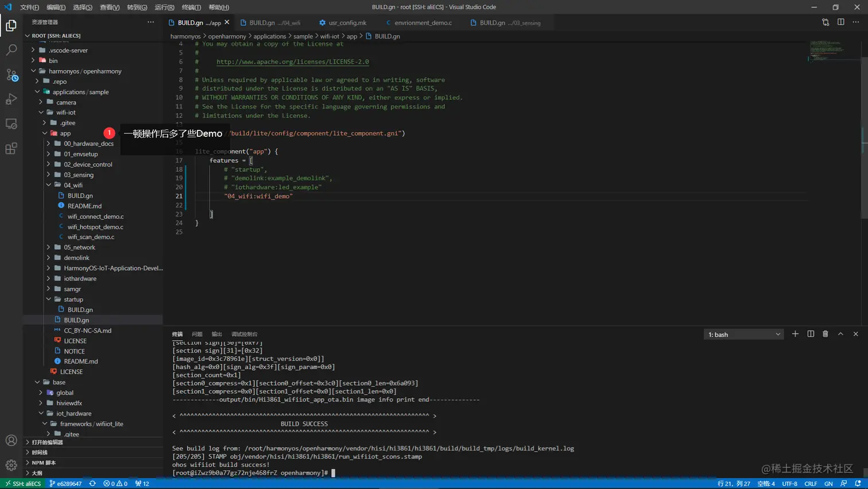
Task: Change line endings via CRLF status item
Action: coord(811,484)
